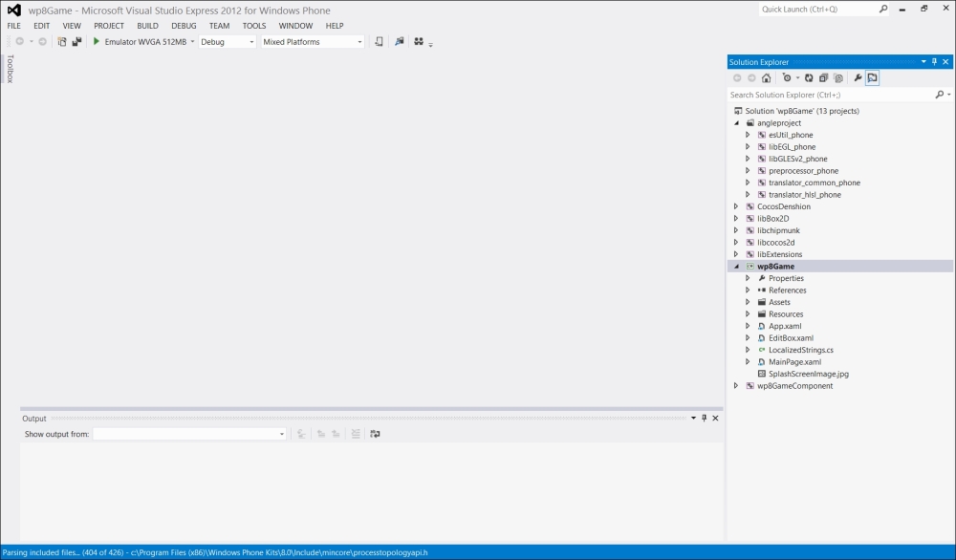Open the FILE menu
The width and height of the screenshot is (956, 560).
14,26
